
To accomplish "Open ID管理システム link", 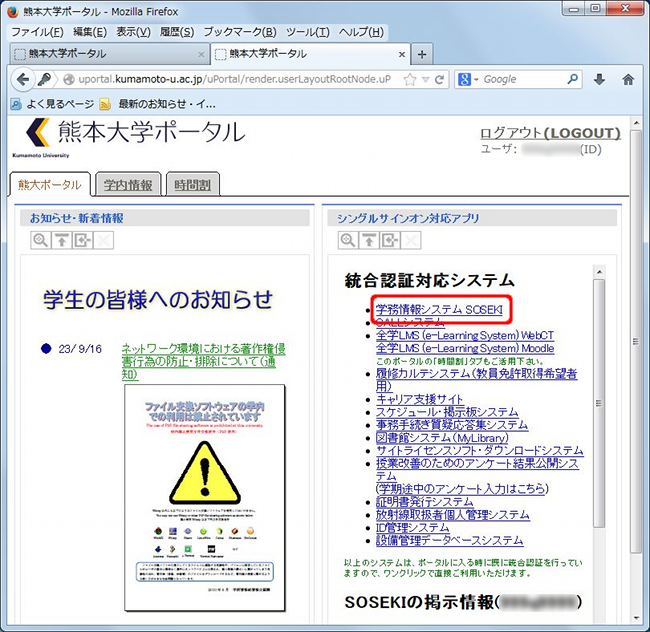I will (412, 528).
